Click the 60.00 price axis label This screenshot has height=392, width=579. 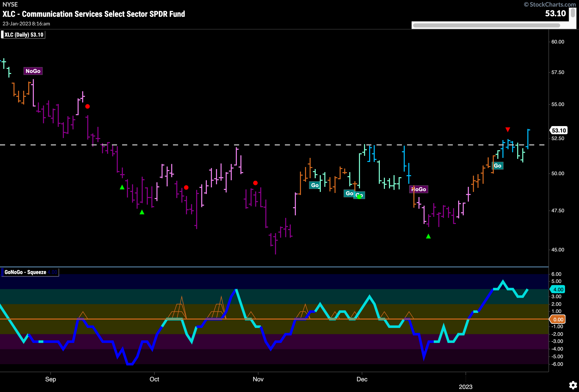[x=558, y=42]
